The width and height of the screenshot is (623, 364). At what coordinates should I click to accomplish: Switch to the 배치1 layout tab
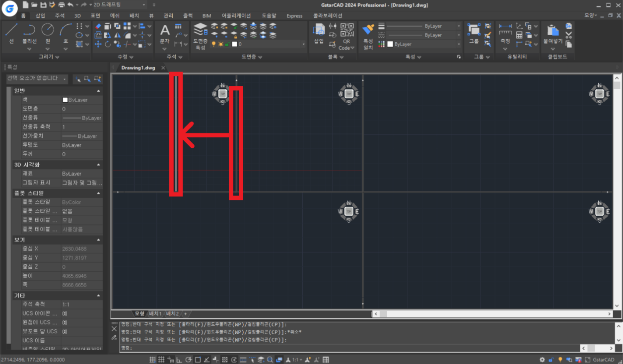tap(155, 314)
